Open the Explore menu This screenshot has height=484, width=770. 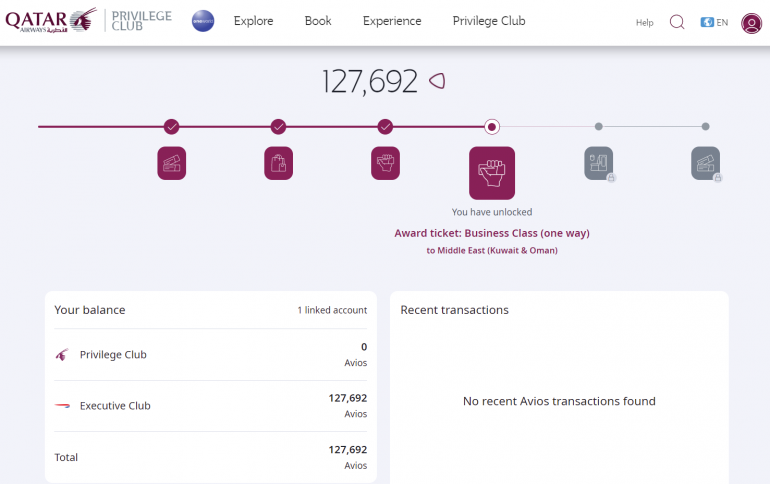[253, 21]
